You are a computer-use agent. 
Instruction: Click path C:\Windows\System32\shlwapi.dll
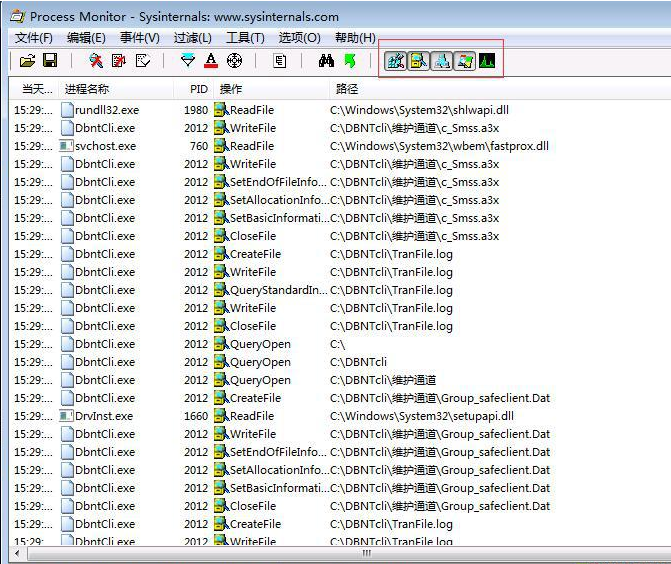click(419, 110)
